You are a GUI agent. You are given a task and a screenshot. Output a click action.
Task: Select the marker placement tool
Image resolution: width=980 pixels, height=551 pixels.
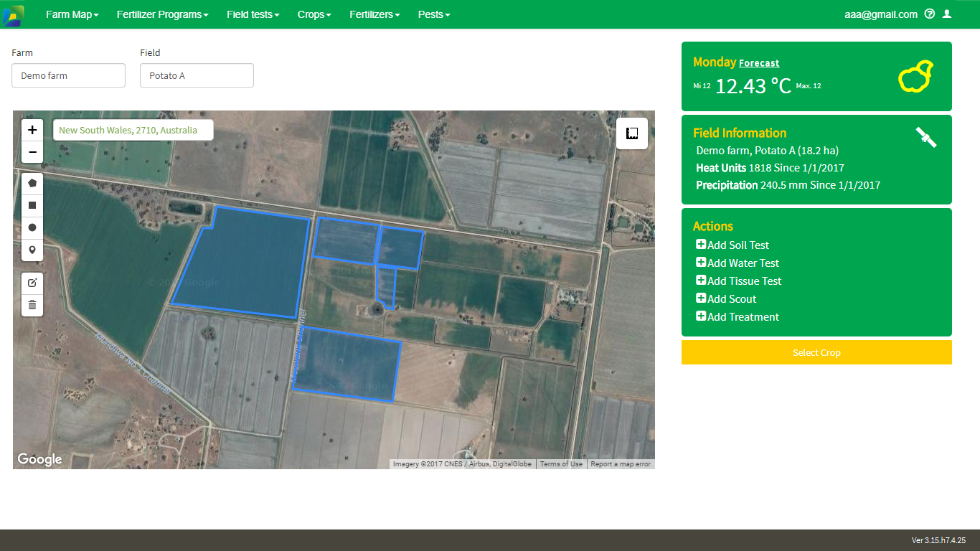(32, 250)
